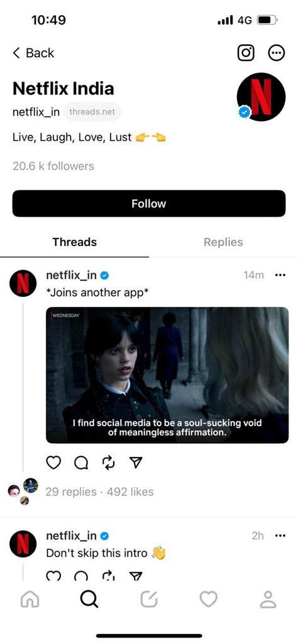View the 29 replies on the post
The image size is (298, 644).
(70, 491)
